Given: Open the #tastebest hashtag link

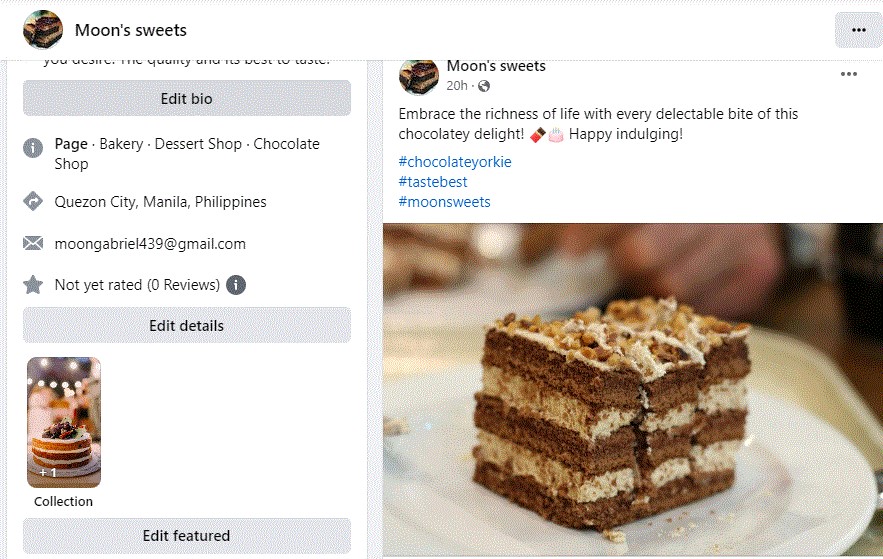Looking at the screenshot, I should pyautogui.click(x=433, y=182).
